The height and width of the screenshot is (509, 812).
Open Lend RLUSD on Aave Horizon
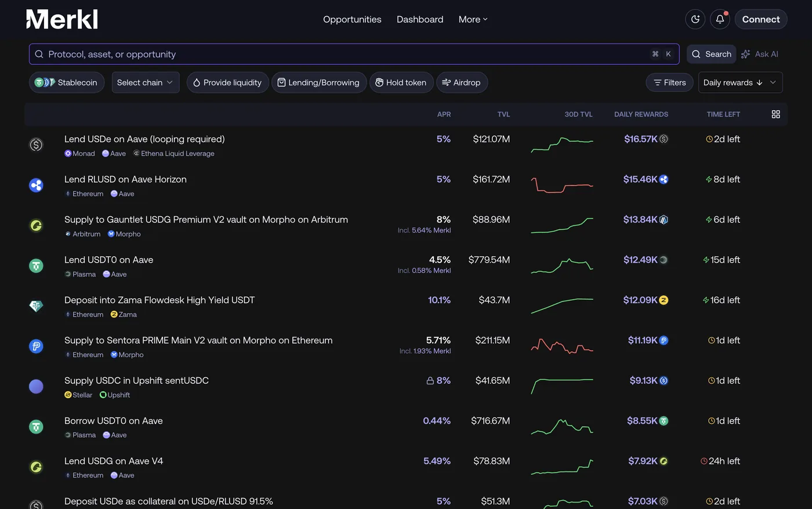pyautogui.click(x=125, y=179)
